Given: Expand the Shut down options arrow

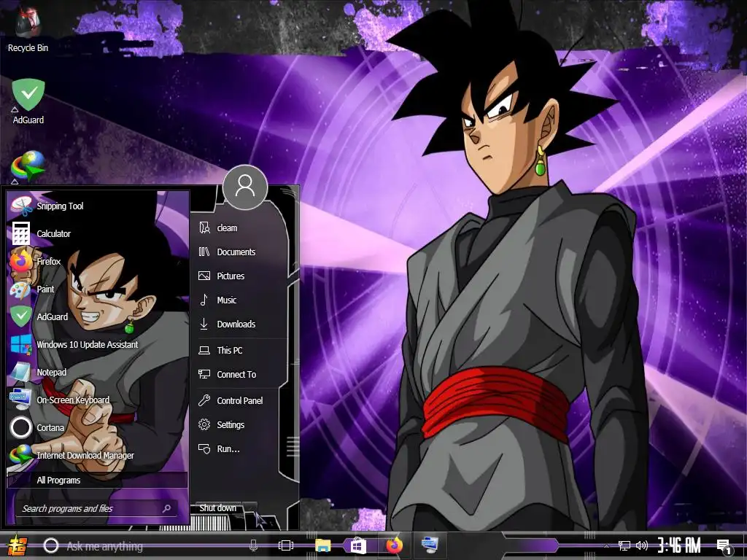Looking at the screenshot, I should coord(250,508).
